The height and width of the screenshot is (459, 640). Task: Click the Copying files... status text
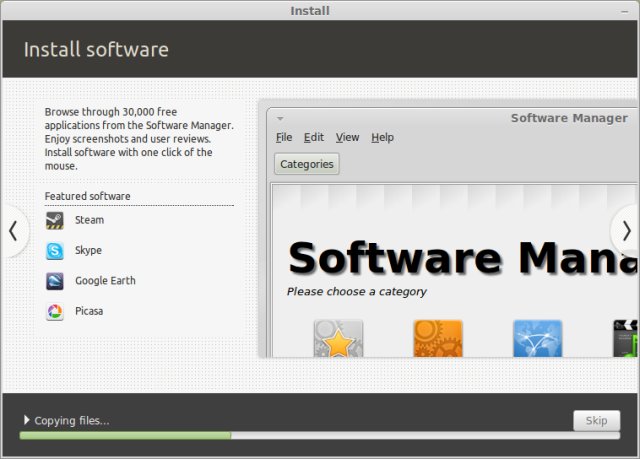[72, 421]
